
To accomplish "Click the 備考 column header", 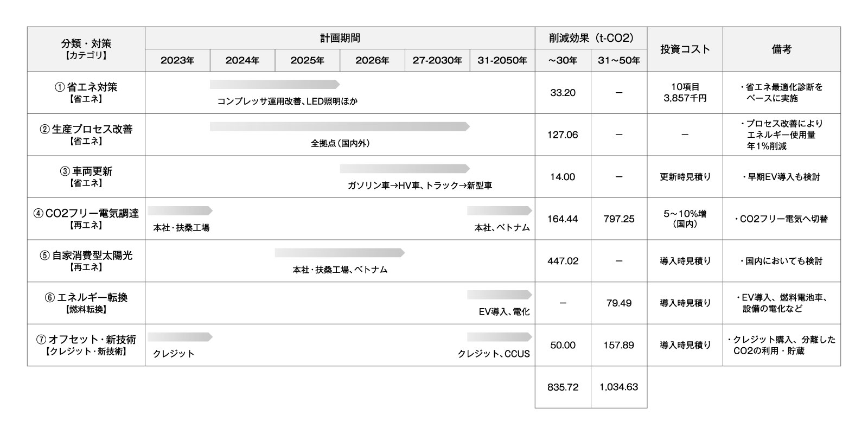I will (781, 49).
